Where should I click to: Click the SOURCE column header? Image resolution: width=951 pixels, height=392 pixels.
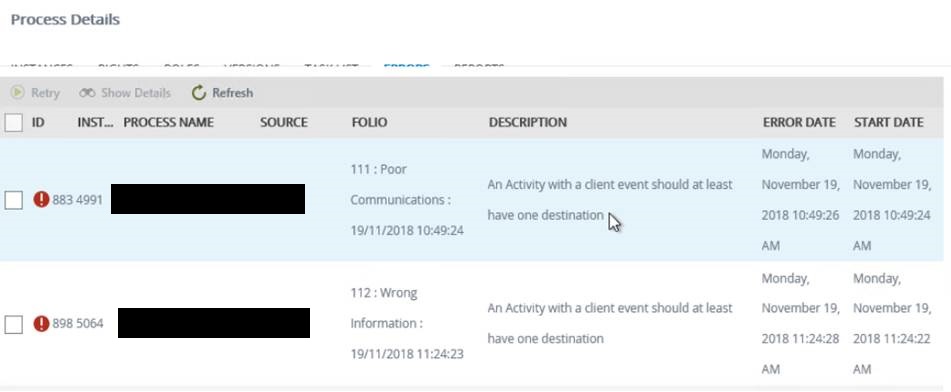[284, 123]
